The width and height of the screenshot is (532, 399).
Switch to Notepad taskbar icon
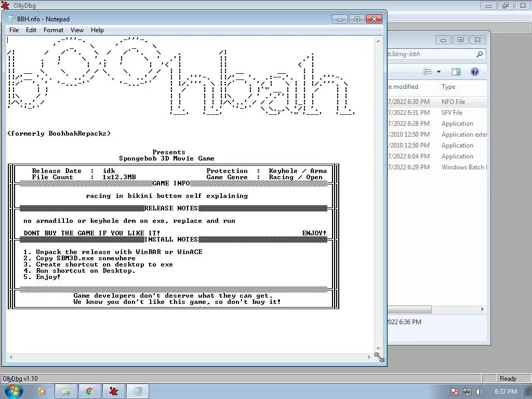[137, 392]
